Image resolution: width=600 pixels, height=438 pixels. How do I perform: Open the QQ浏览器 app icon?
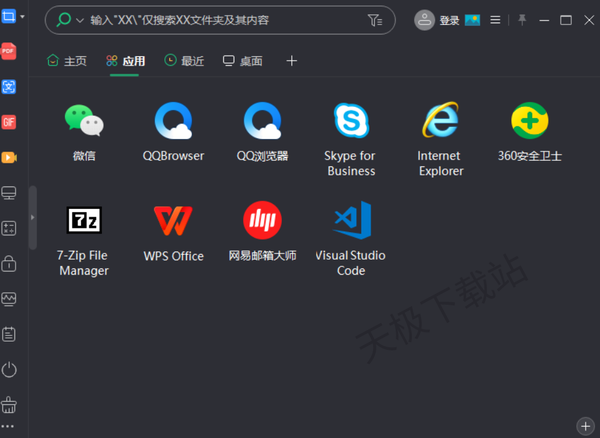(x=262, y=120)
